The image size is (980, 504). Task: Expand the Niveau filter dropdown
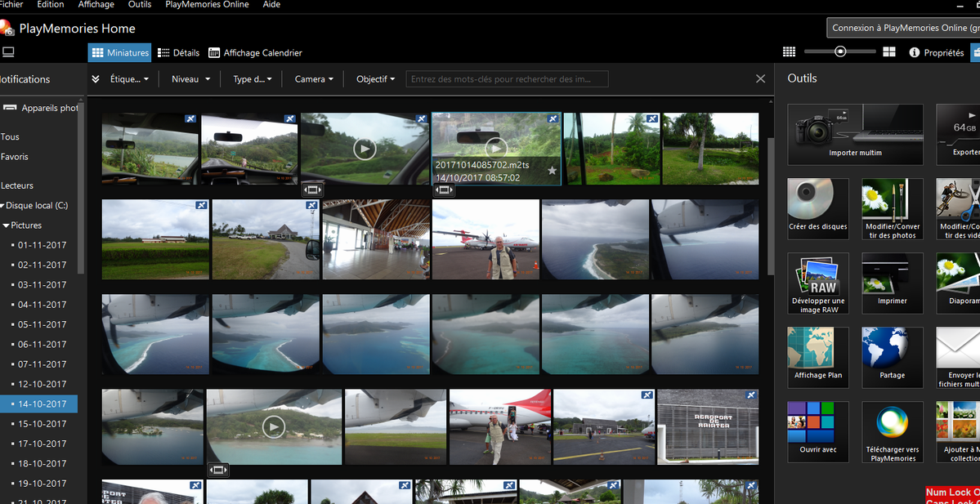pyautogui.click(x=190, y=79)
